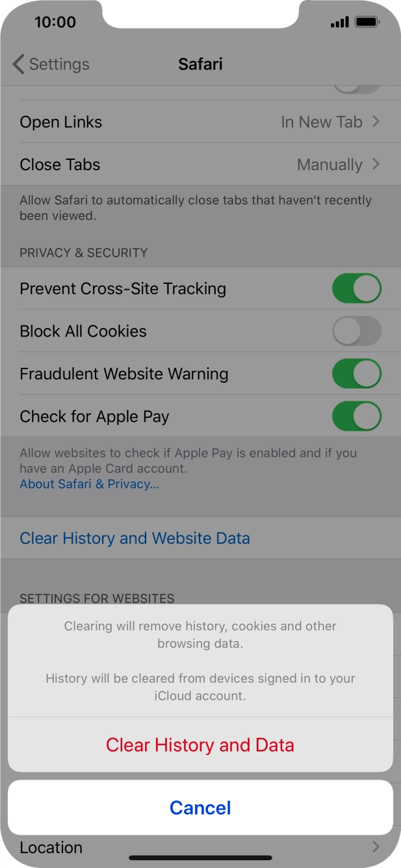
Task: Enable Block All Cookies
Action: (357, 331)
